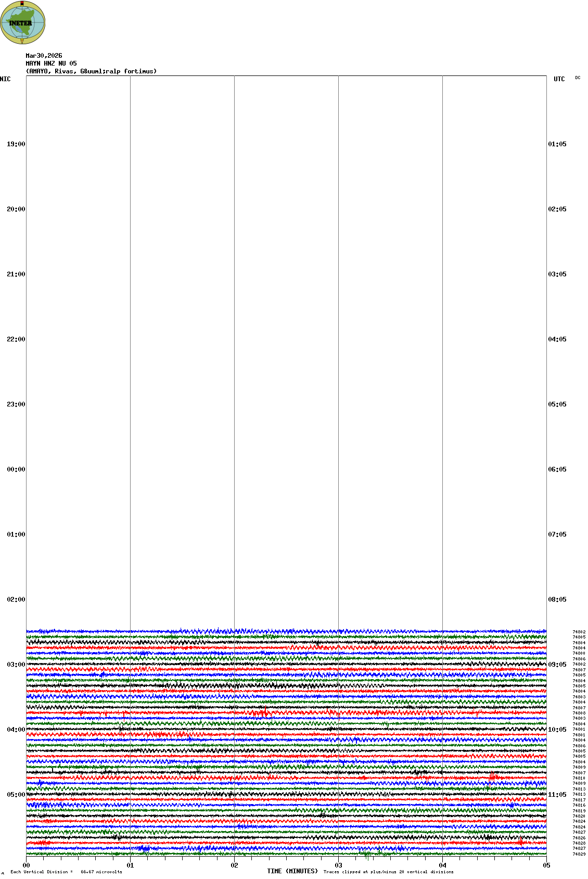588x879 pixels.
Task: Click the UTC time header
Action: point(559,79)
